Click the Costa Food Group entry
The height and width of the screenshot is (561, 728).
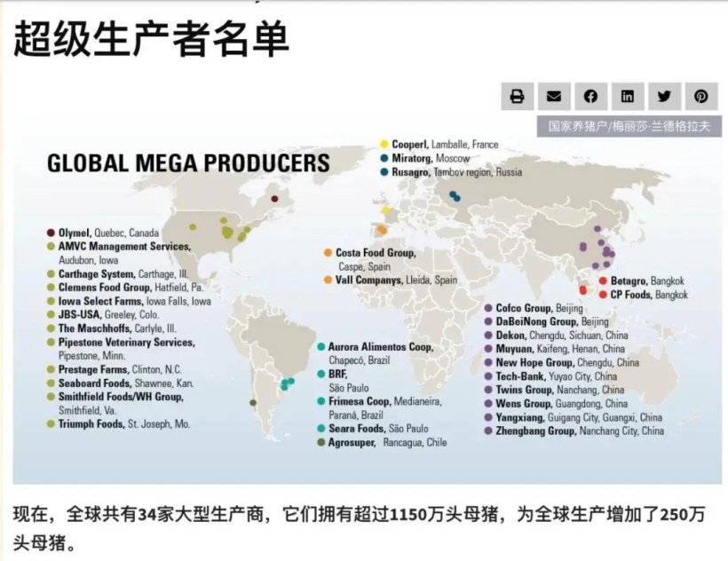pyautogui.click(x=370, y=259)
